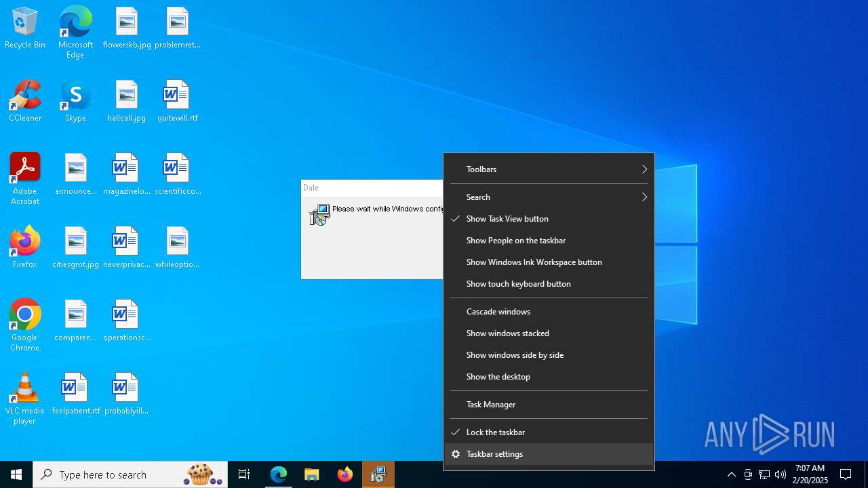Screen dimensions: 868x488
Task: Expand the Toolbars submenu
Action: pyautogui.click(x=549, y=169)
